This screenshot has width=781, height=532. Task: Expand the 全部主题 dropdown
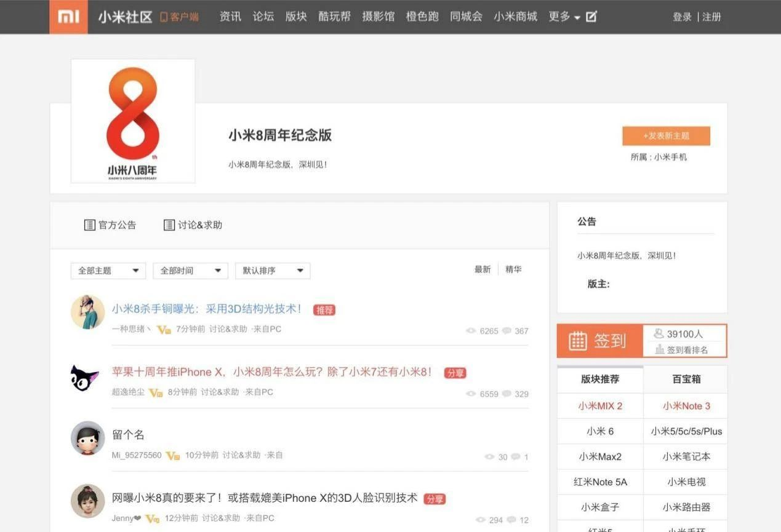click(x=108, y=271)
